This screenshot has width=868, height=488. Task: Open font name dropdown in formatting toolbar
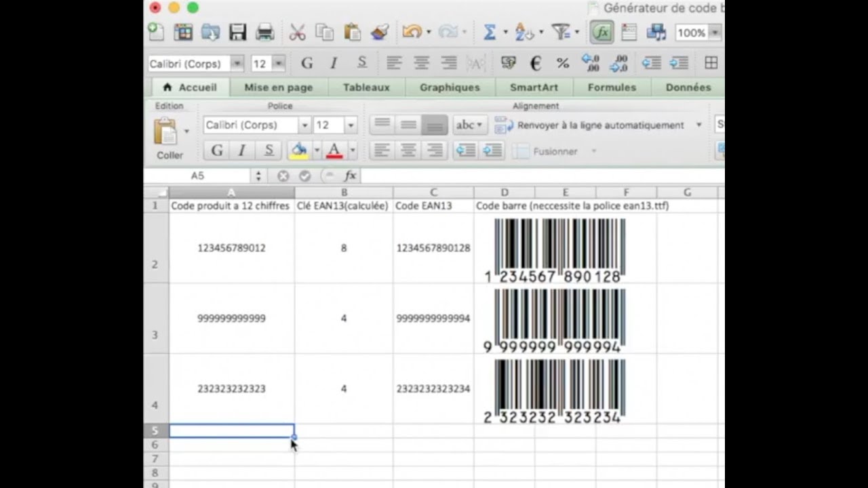click(x=237, y=64)
